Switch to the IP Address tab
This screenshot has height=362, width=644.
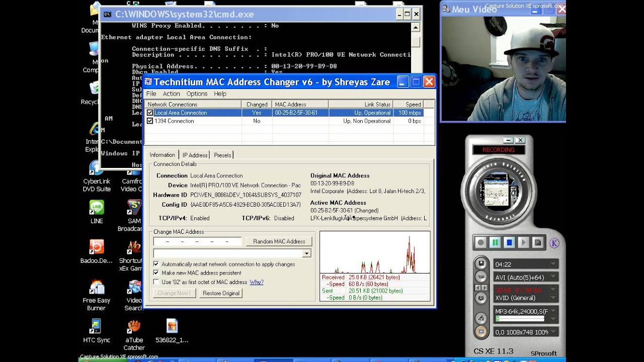coord(195,155)
